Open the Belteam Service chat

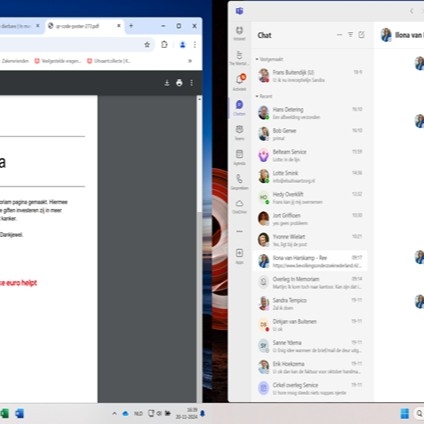point(310,155)
